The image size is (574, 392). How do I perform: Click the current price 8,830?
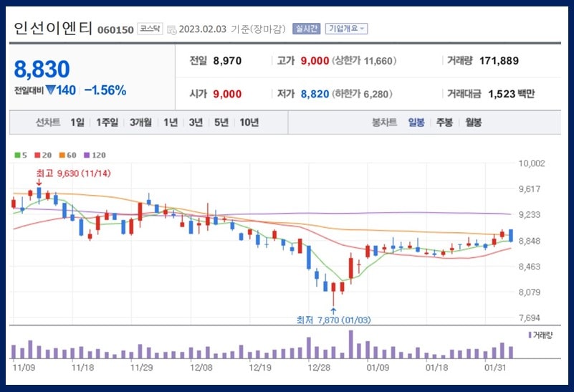click(42, 70)
